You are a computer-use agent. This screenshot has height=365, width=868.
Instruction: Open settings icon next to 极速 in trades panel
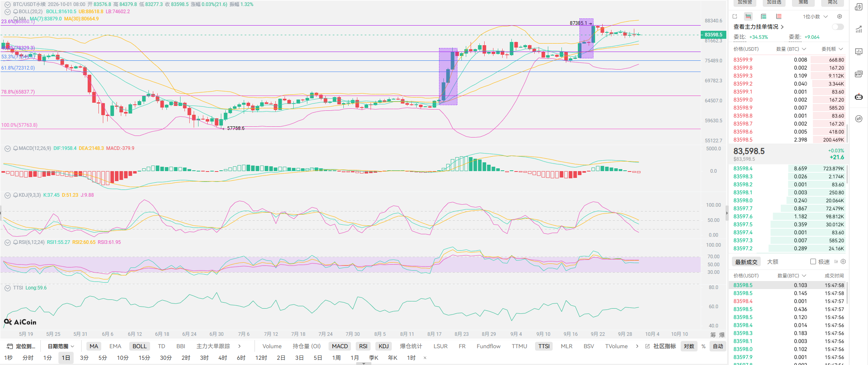tap(843, 261)
